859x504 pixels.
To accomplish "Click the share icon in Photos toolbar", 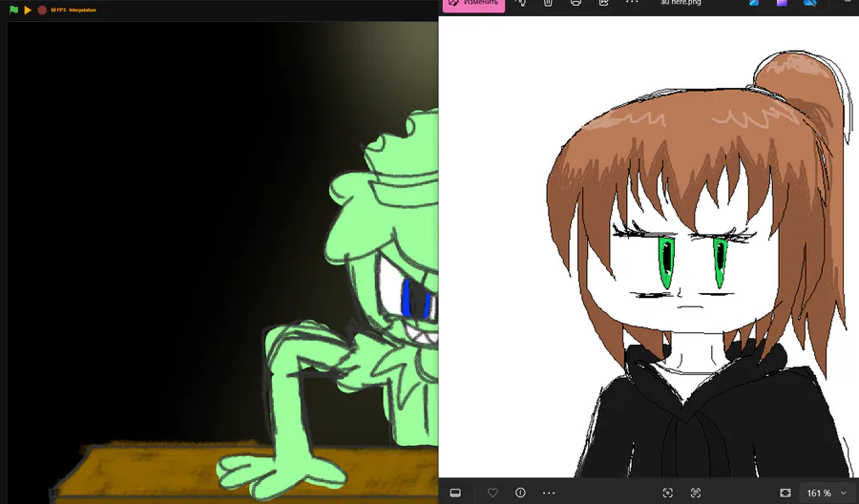I will point(604,3).
